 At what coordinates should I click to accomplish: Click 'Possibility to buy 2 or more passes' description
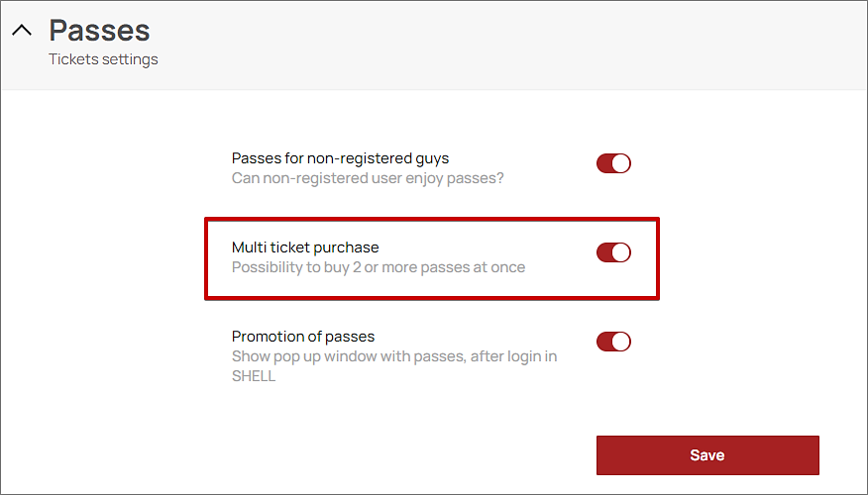click(x=378, y=267)
